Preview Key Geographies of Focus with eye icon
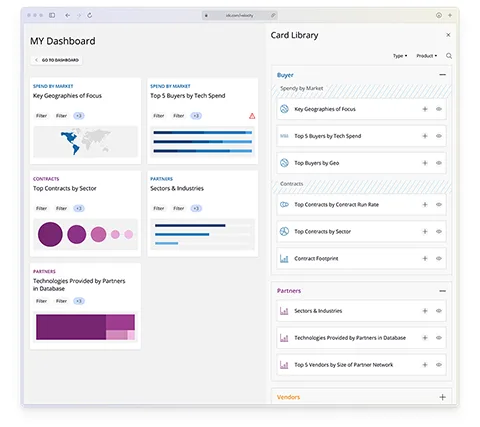The height and width of the screenshot is (427, 480). pos(439,109)
